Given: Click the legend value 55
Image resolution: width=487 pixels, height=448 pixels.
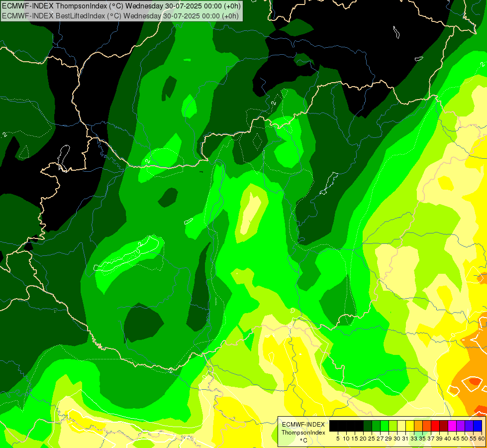Looking at the screenshot, I should click(473, 439).
